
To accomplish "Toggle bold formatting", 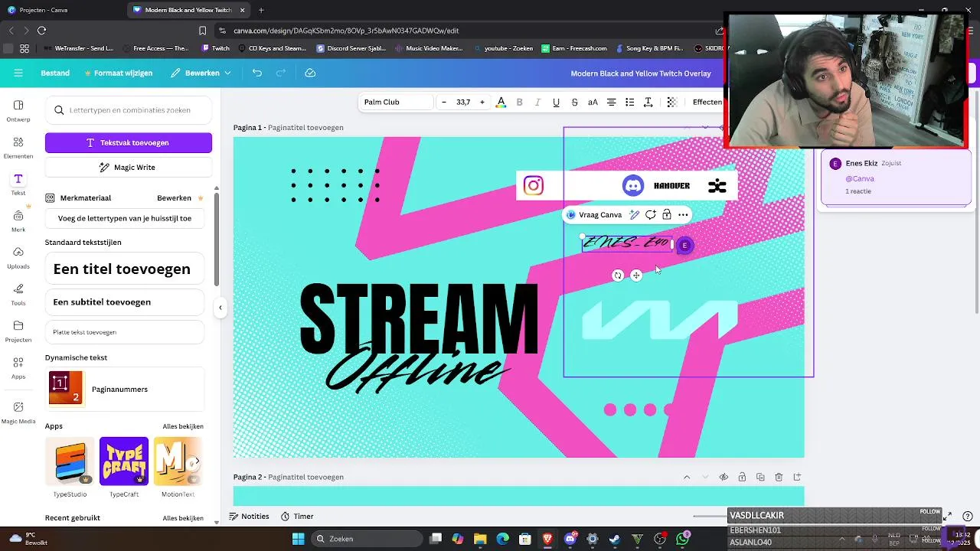I will coord(520,102).
